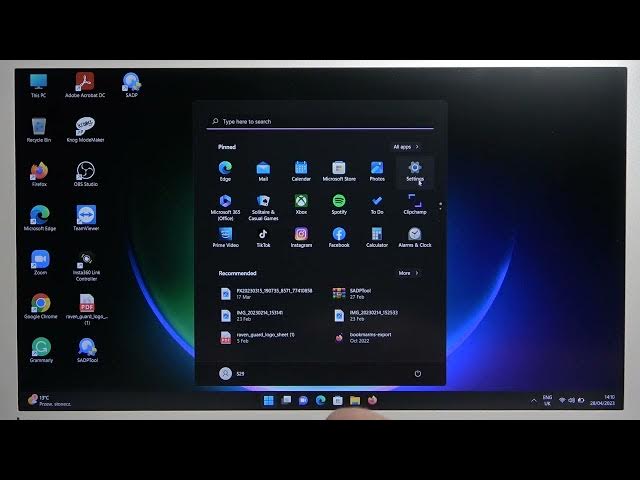Launch Microsoft 365 (Office)
The height and width of the screenshot is (480, 640).
pos(225,207)
